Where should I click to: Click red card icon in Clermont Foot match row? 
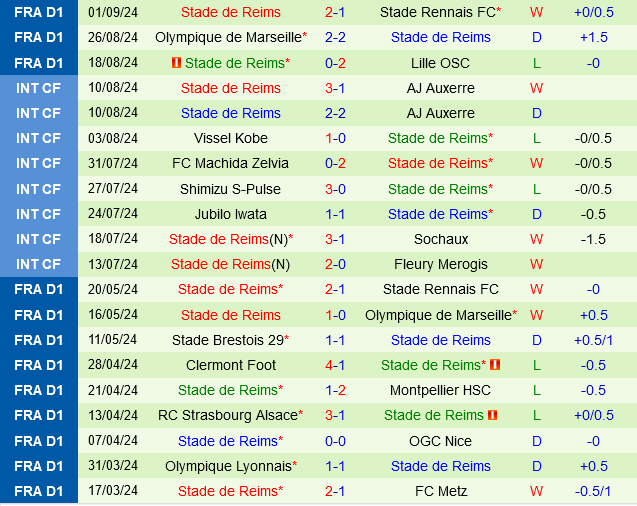(495, 365)
